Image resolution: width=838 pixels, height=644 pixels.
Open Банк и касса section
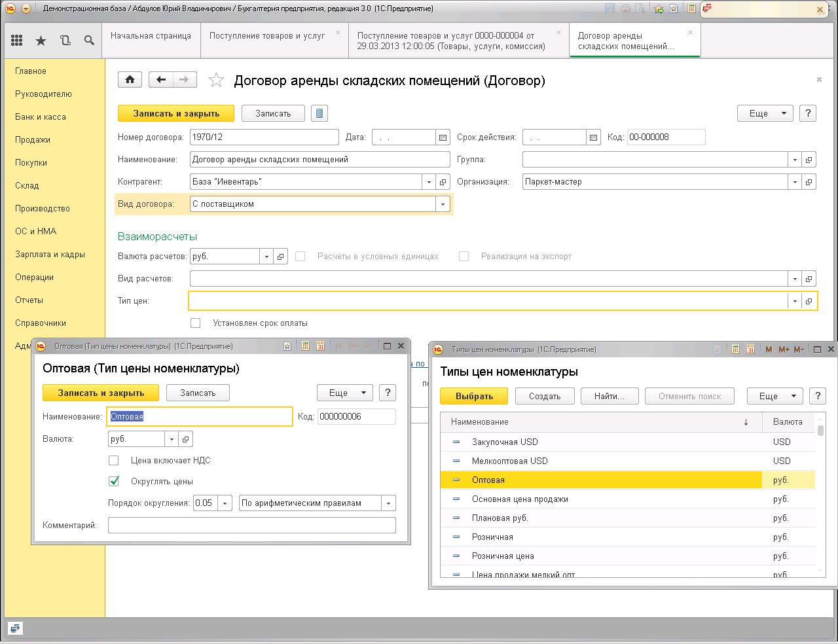click(41, 117)
